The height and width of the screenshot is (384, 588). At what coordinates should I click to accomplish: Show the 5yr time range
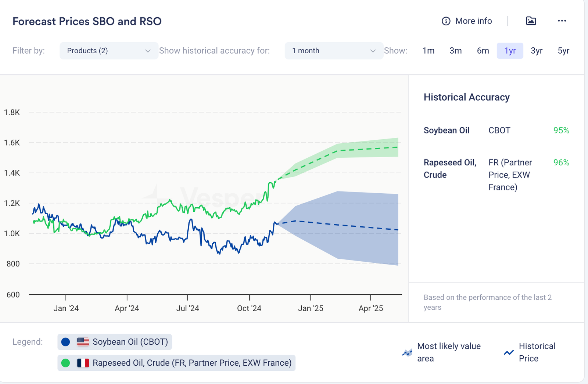(563, 51)
